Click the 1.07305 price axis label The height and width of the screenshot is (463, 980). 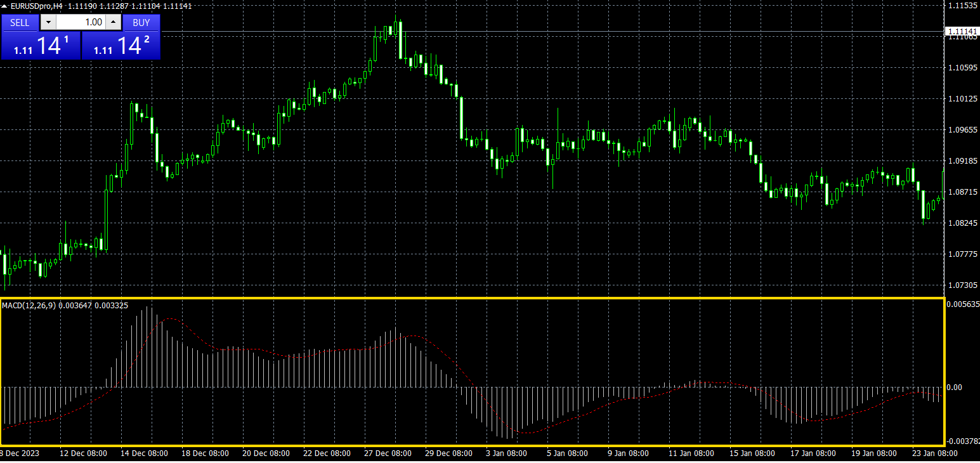tap(962, 285)
